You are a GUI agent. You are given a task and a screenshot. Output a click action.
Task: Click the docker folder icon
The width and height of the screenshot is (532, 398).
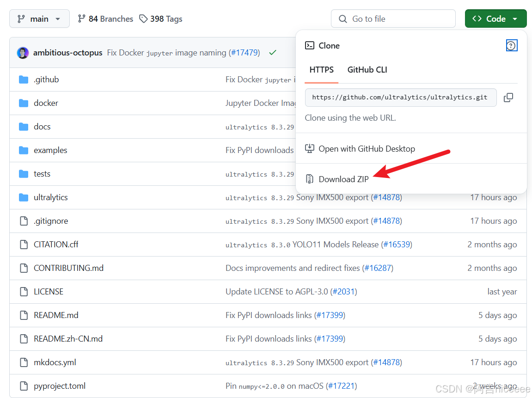(24, 103)
